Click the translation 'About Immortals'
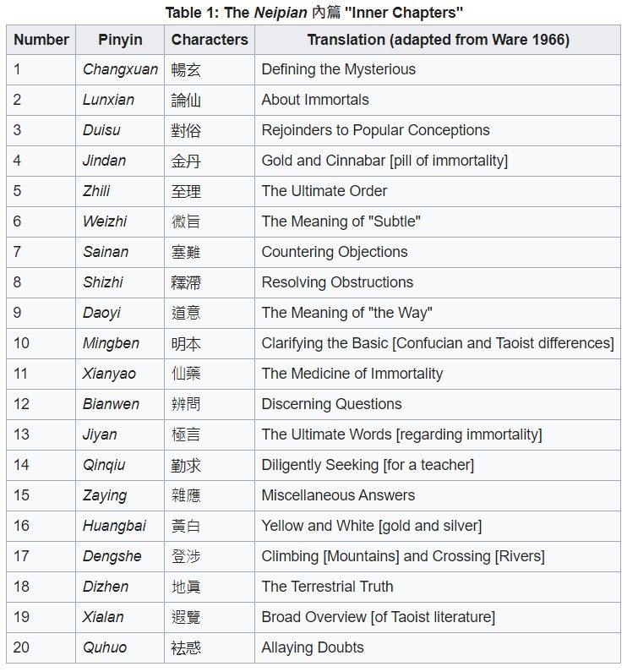627x672 pixels. point(315,100)
